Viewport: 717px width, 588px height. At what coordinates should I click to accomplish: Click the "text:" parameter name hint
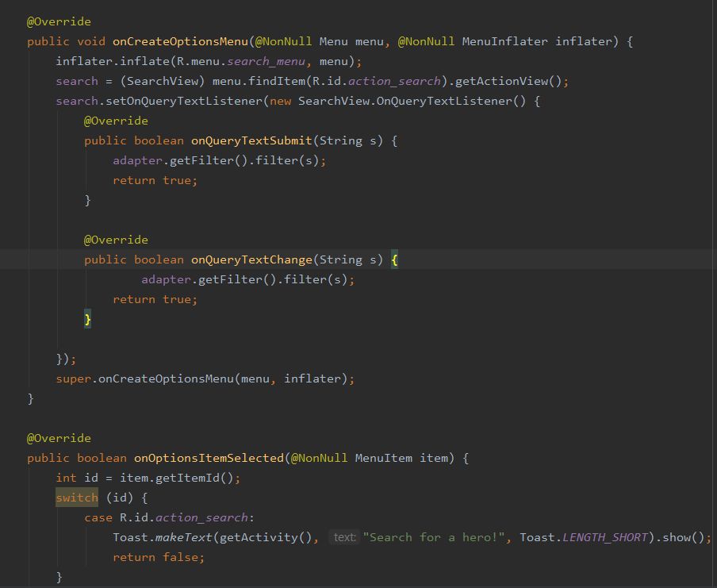point(344,537)
